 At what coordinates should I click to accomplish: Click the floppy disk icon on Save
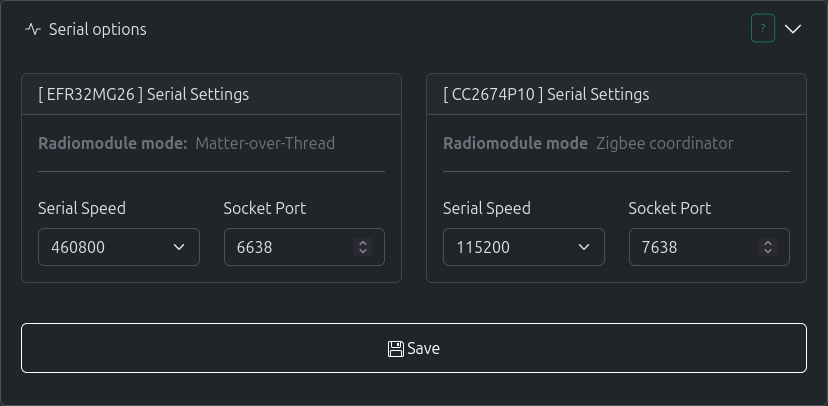396,348
